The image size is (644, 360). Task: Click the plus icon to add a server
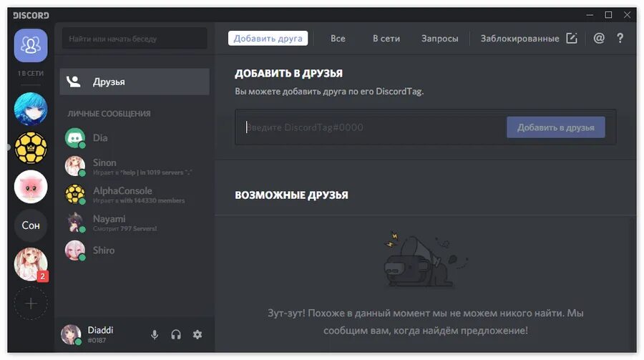pyautogui.click(x=31, y=303)
